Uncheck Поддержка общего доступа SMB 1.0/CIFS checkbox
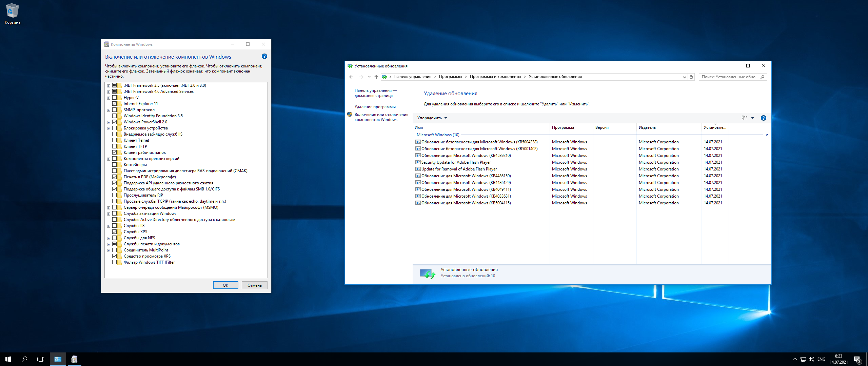The height and width of the screenshot is (366, 868). point(114,189)
